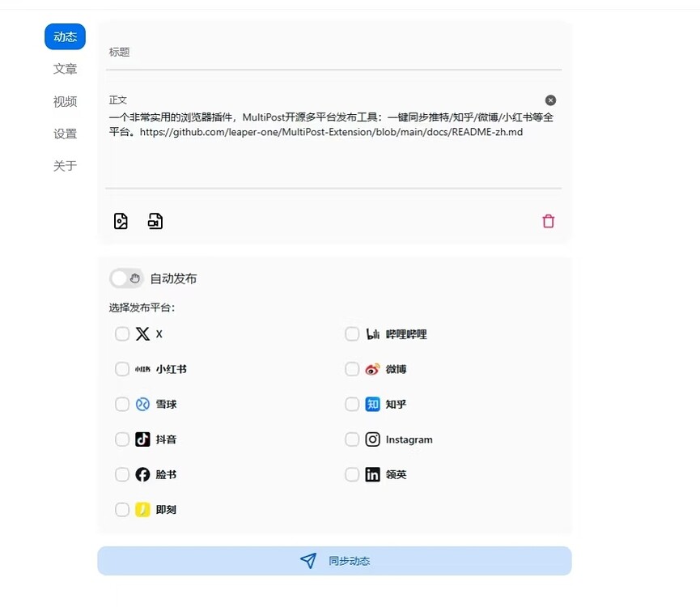Check the 领英 checkbox
This screenshot has width=700, height=607.
tap(352, 474)
